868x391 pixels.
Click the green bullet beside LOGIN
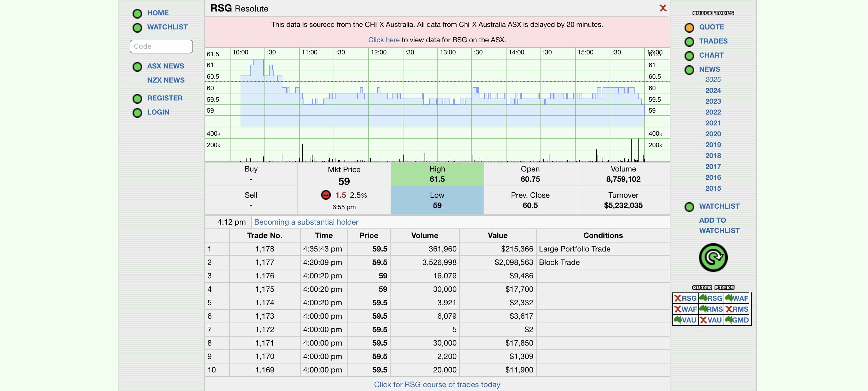click(x=137, y=113)
